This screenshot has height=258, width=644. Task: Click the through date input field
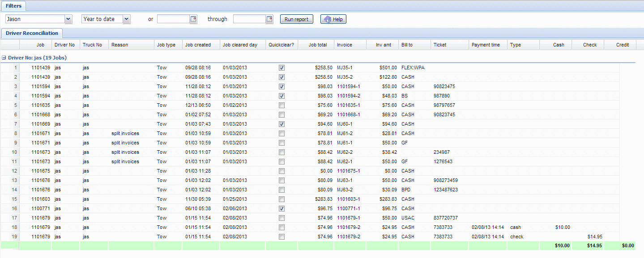click(249, 19)
